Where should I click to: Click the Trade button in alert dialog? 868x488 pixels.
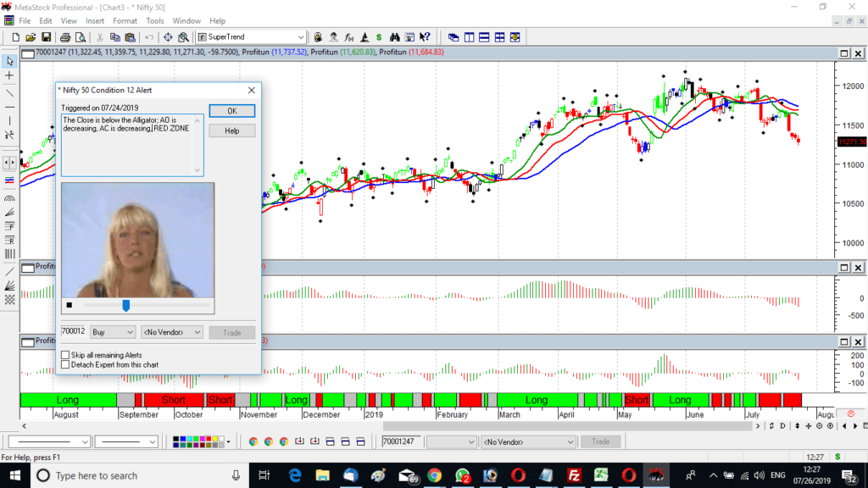232,332
